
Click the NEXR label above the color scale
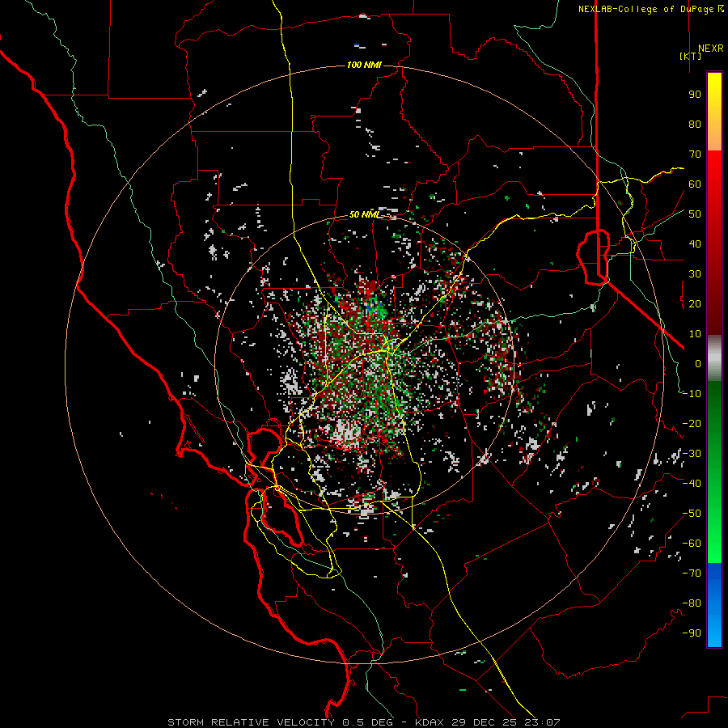point(710,49)
